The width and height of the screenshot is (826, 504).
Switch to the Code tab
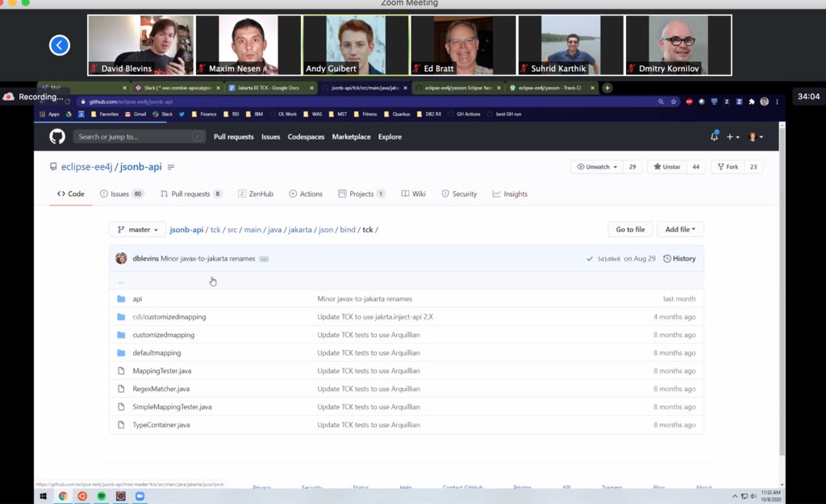pyautogui.click(x=71, y=194)
